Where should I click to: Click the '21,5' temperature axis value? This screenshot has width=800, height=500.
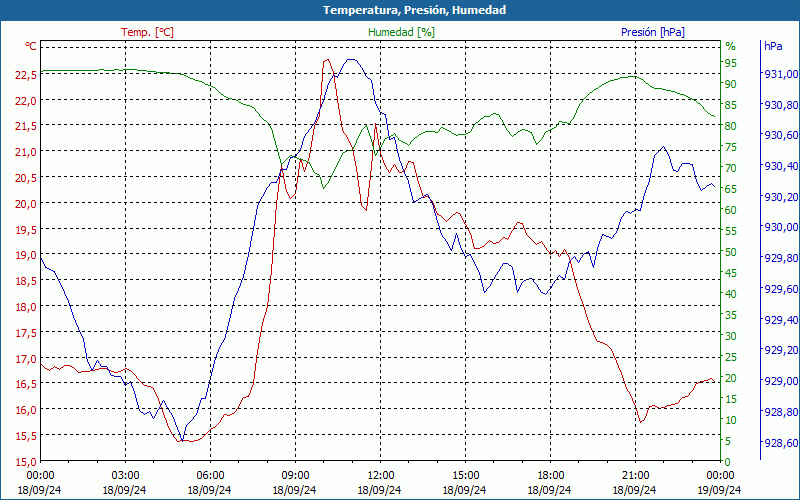pos(26,126)
